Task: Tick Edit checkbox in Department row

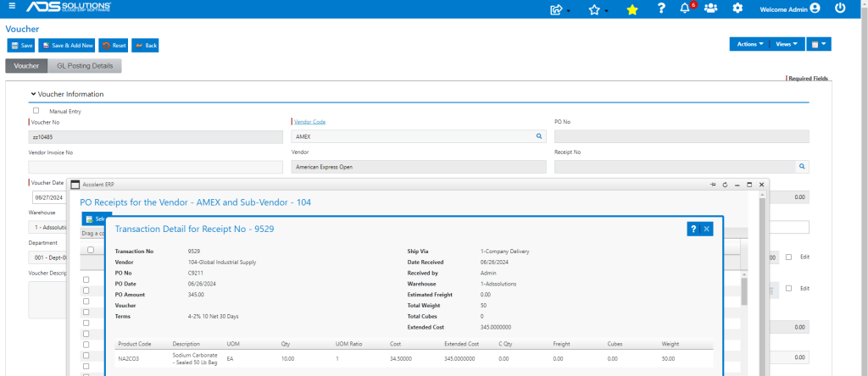Action: coord(789,257)
